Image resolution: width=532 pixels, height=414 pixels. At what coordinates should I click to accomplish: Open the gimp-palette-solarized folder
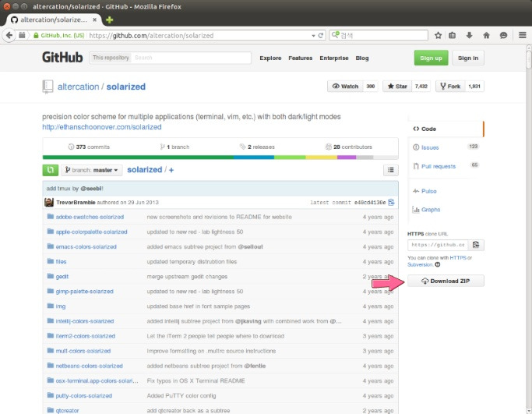pos(84,292)
